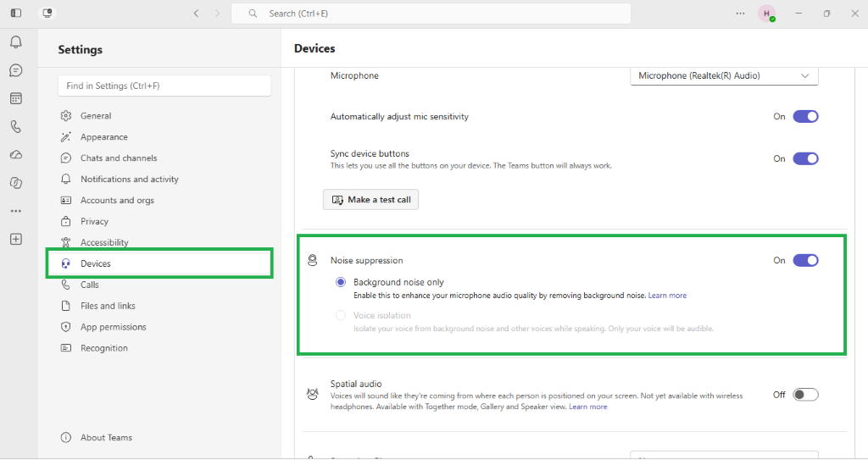Open Chat from the left rail
This screenshot has height=465, width=868.
pos(16,70)
